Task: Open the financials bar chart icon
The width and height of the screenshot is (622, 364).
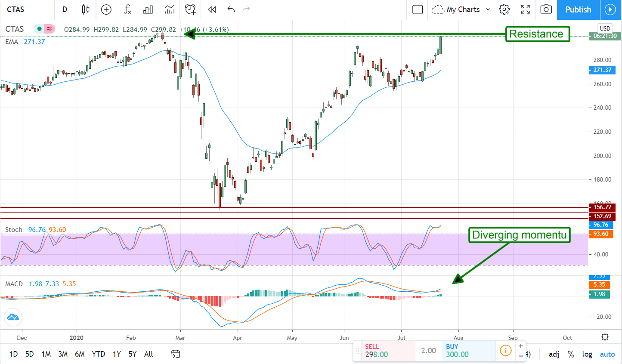Action: click(x=148, y=9)
